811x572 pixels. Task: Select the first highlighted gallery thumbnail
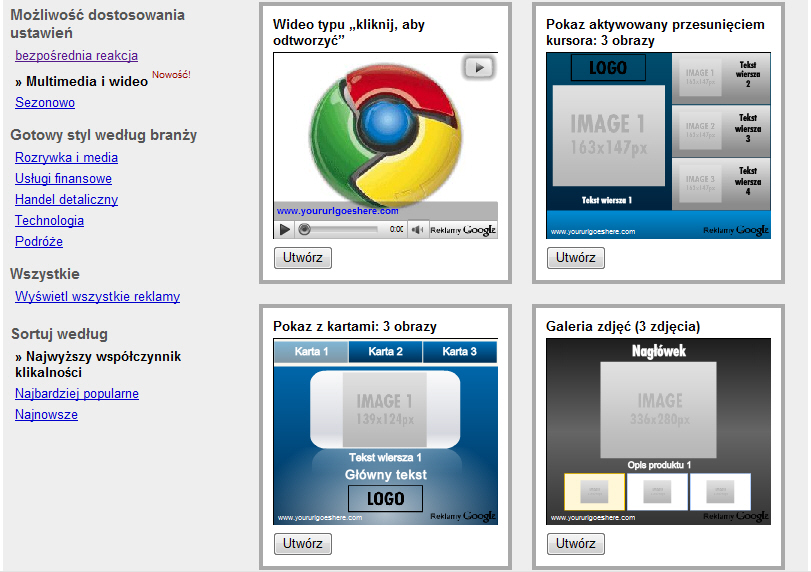pos(594,491)
